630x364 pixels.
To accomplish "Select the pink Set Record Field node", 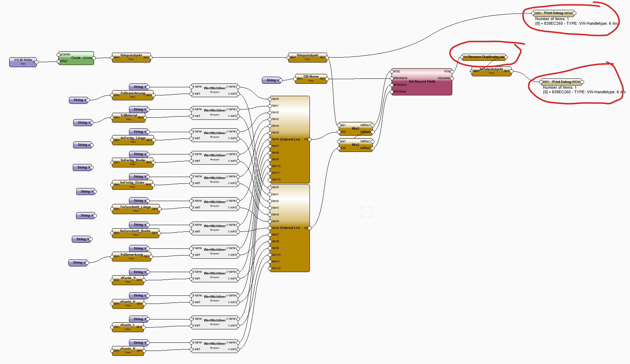I will coord(422,85).
